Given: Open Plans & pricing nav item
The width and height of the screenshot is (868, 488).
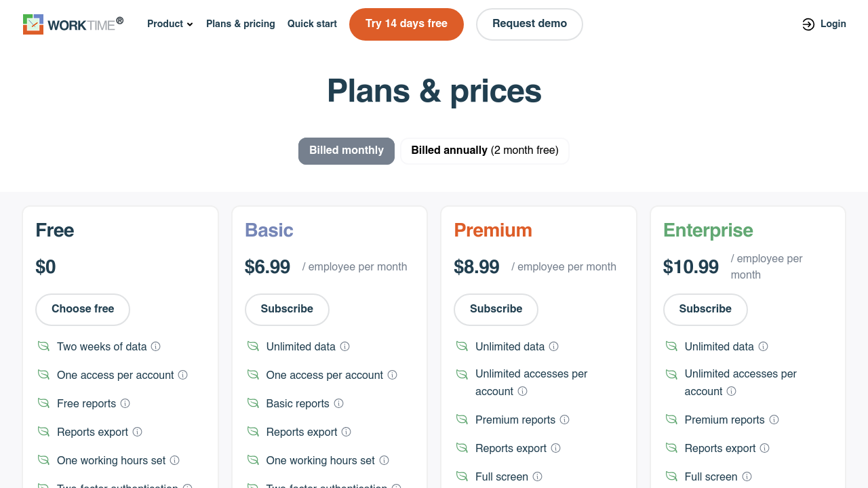Looking at the screenshot, I should click(241, 24).
